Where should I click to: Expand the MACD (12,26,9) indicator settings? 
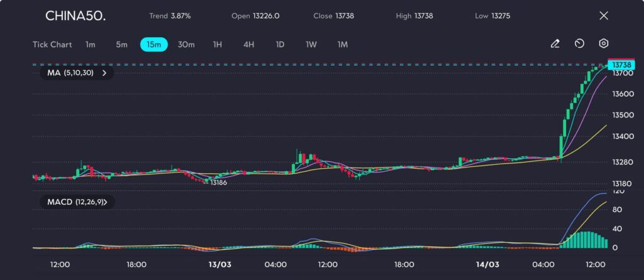[x=77, y=202]
